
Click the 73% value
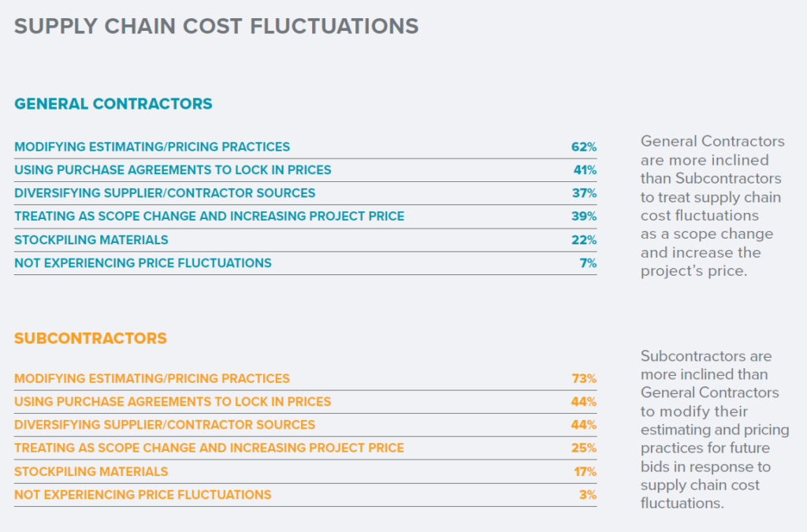[x=584, y=378]
